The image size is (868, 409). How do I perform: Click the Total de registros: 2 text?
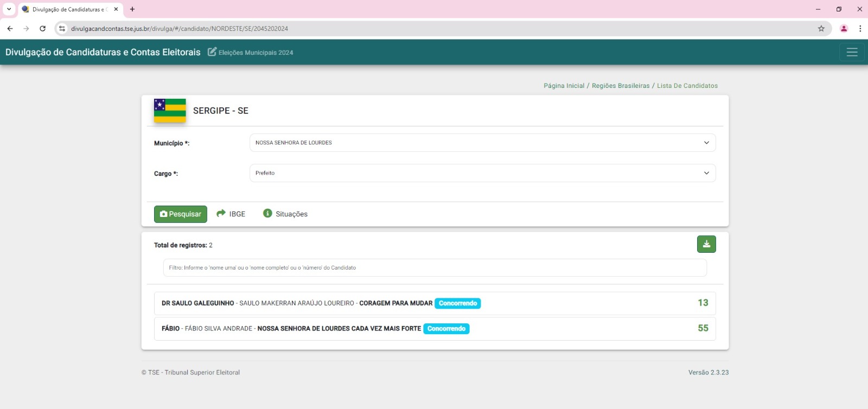pyautogui.click(x=183, y=245)
